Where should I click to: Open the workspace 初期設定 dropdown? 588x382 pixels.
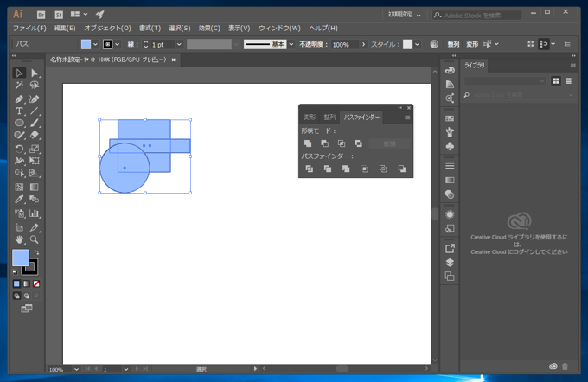[x=405, y=15]
